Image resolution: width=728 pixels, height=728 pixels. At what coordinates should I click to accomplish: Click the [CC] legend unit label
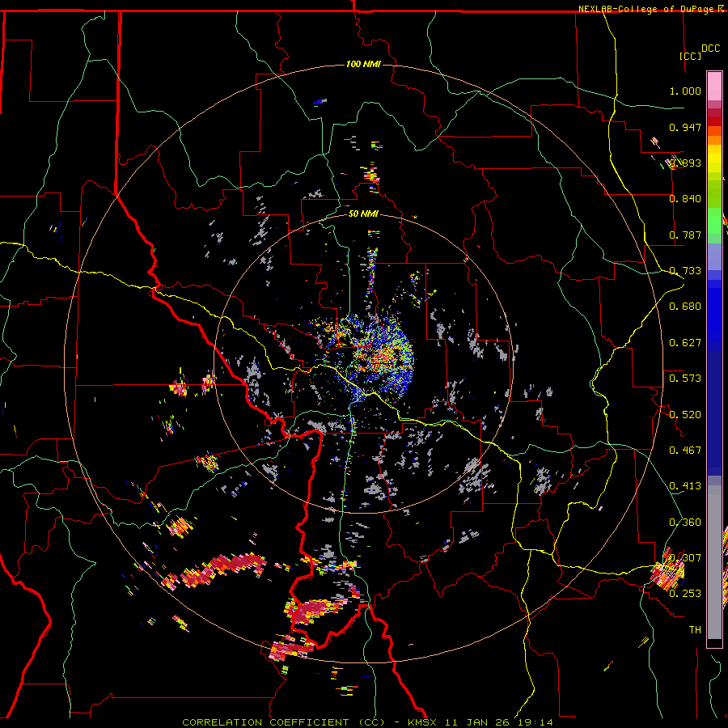click(691, 56)
